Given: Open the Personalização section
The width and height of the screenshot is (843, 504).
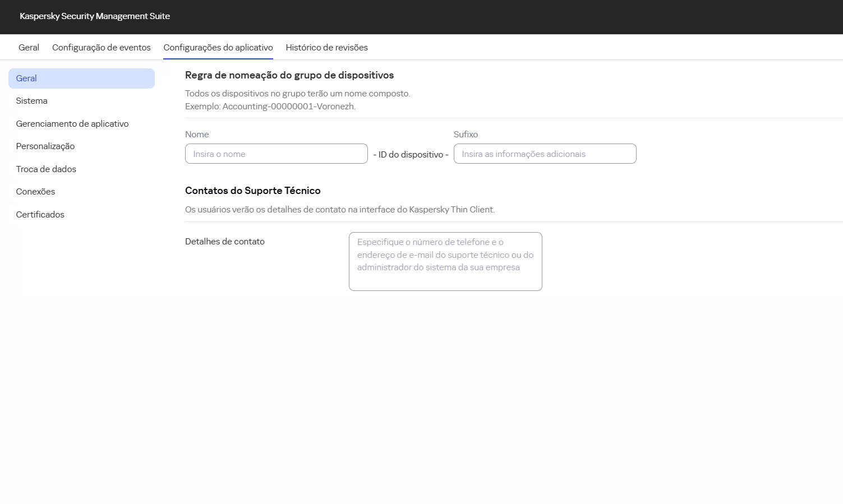Looking at the screenshot, I should (45, 146).
